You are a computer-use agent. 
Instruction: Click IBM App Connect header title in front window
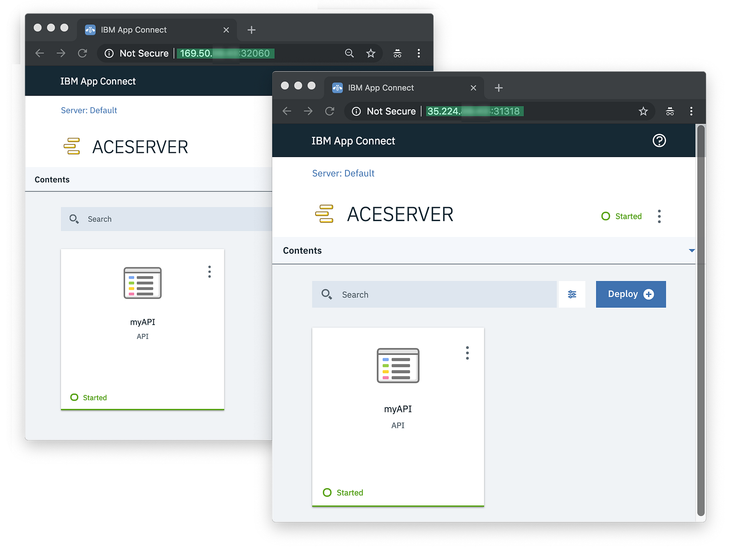click(353, 141)
